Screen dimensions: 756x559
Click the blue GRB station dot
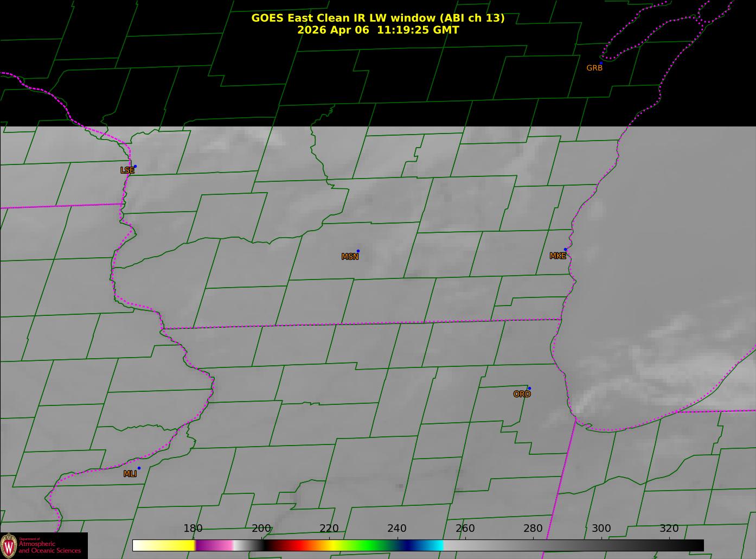[x=601, y=63]
